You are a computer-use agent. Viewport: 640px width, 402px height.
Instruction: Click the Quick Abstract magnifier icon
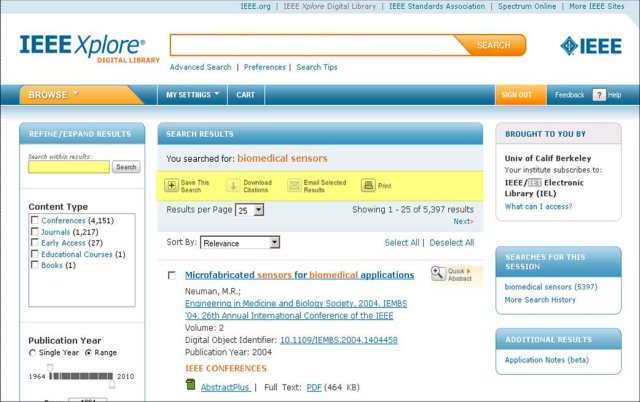point(438,273)
